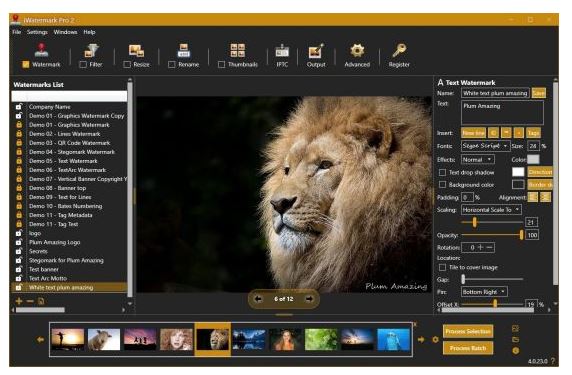This screenshot has height=375, width=572.
Task: Add a new watermark with plus icon
Action: click(x=19, y=301)
